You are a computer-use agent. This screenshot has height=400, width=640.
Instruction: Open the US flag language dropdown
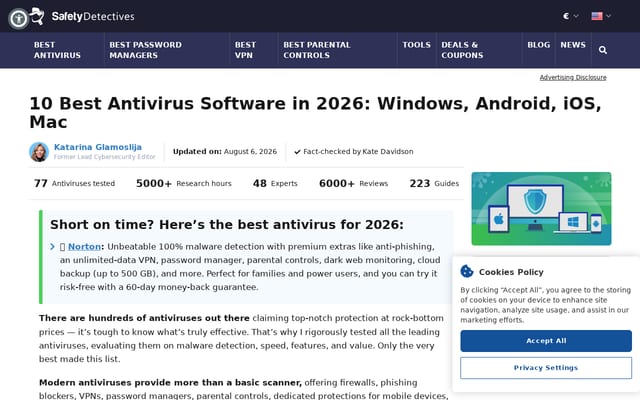tap(601, 16)
